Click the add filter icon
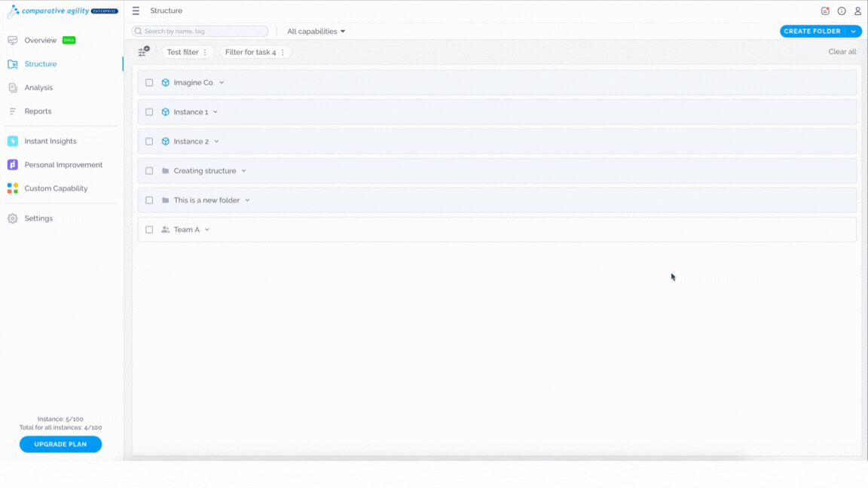Viewport: 868px width, 488px height. 144,51
